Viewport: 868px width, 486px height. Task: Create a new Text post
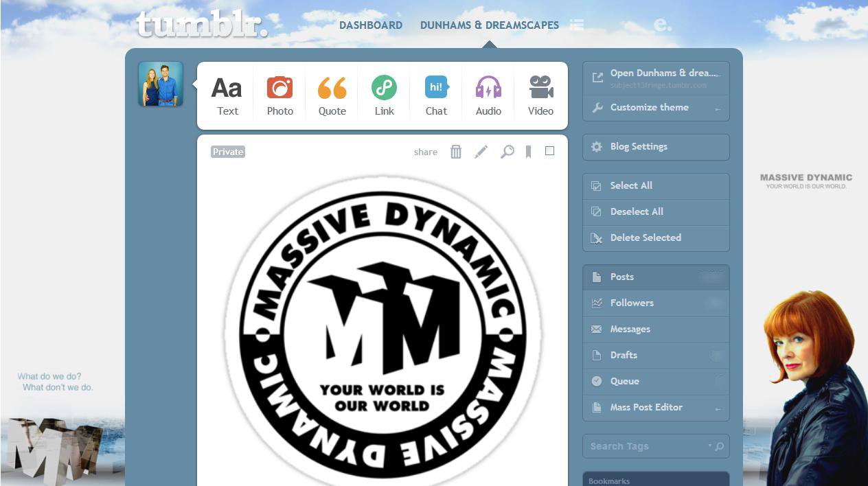(x=227, y=96)
